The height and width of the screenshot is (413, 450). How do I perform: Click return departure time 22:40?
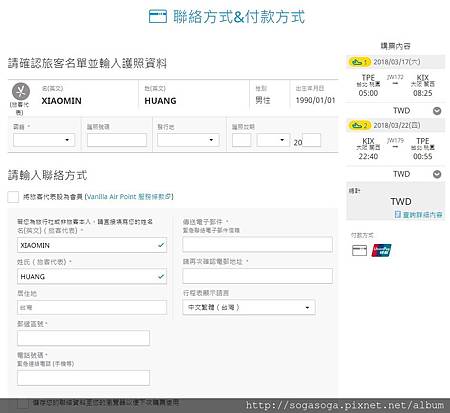pyautogui.click(x=368, y=156)
